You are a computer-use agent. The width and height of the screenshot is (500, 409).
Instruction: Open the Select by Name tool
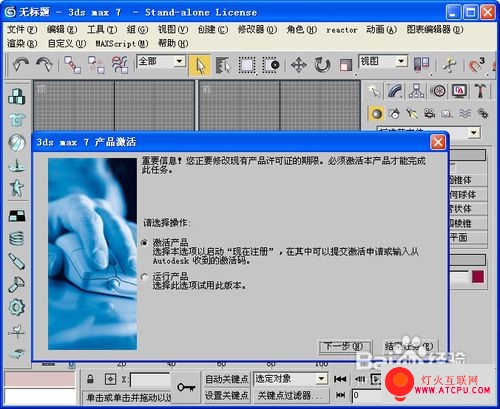click(223, 65)
